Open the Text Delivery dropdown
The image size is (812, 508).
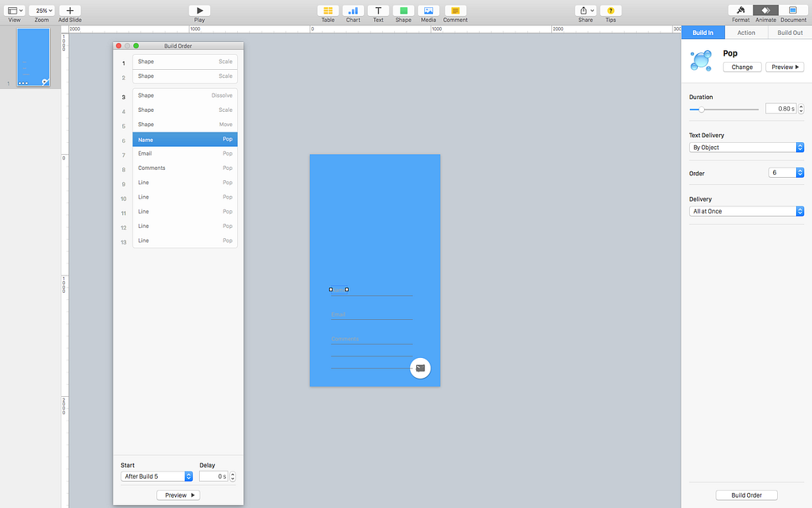click(x=746, y=147)
